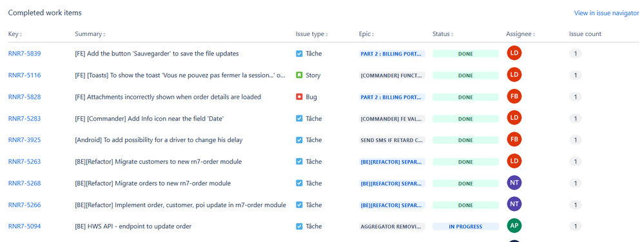
Task: Open AP assignee avatar on RNR7-5094 row
Action: click(514, 226)
